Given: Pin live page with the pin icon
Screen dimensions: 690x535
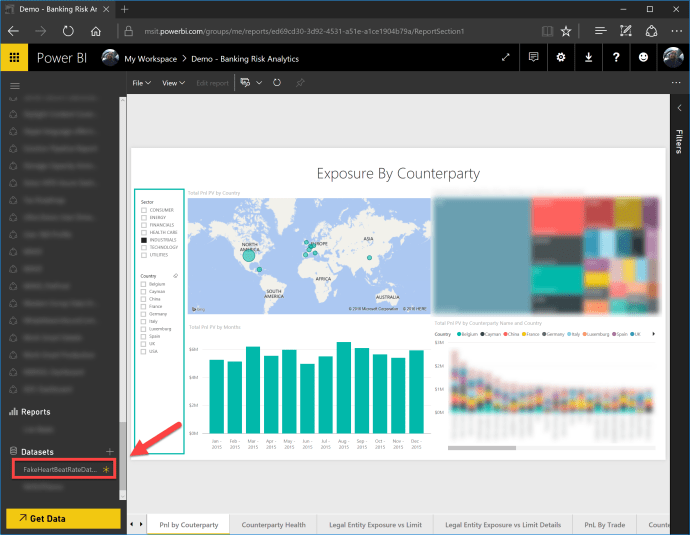Looking at the screenshot, I should coord(300,83).
